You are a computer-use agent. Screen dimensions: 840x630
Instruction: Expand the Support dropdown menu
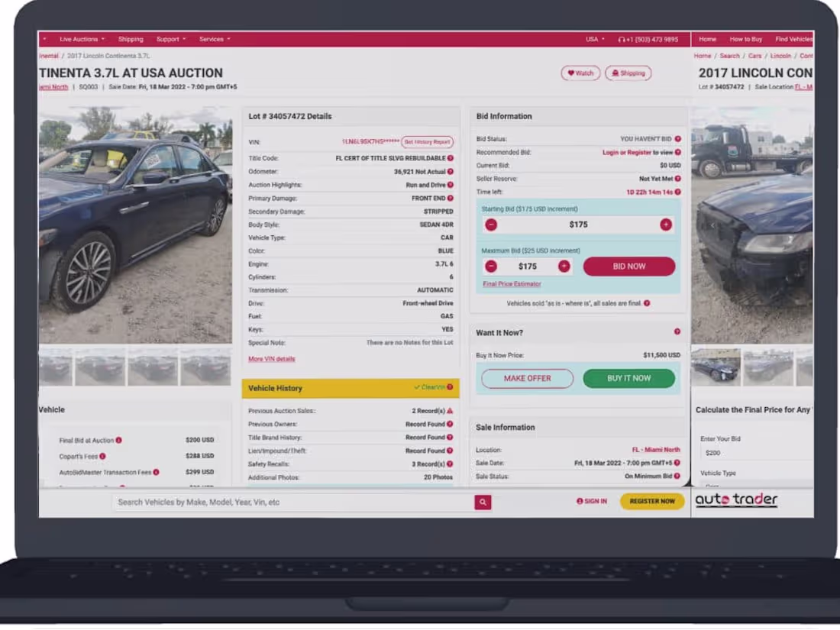pyautogui.click(x=171, y=39)
